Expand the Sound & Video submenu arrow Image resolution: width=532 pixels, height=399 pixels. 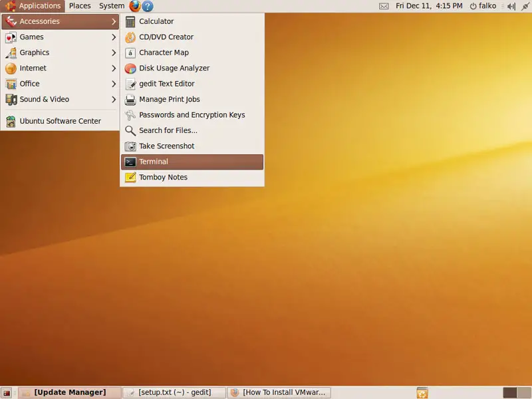pos(114,100)
